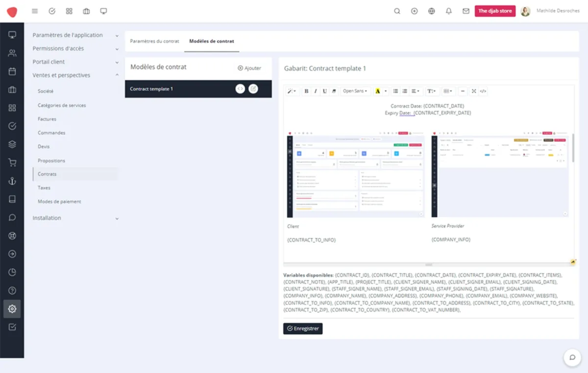Insert ordered numbered list
This screenshot has height=373, width=588.
(405, 91)
